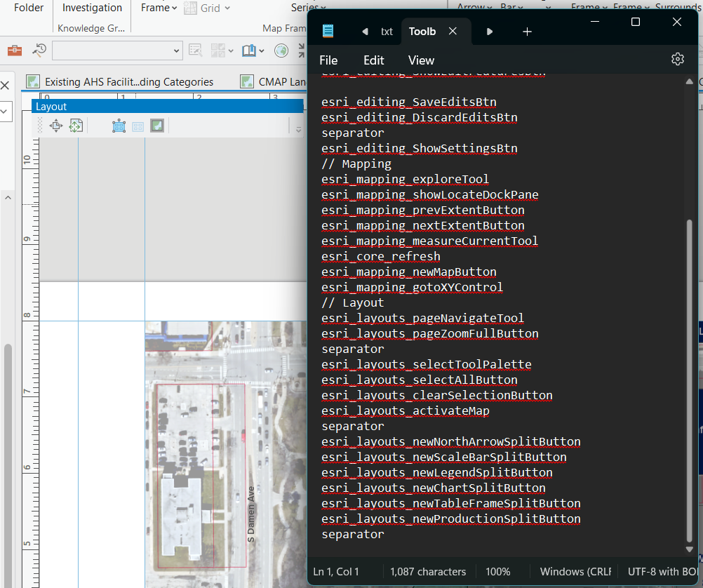Image resolution: width=703 pixels, height=588 pixels.
Task: Switch to the txt tab in Notepad
Action: click(x=387, y=31)
